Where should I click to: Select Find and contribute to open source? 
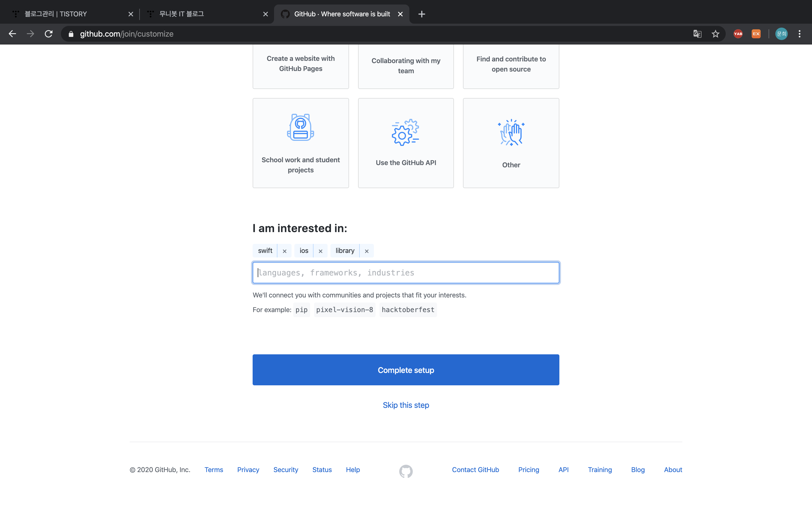pyautogui.click(x=511, y=64)
